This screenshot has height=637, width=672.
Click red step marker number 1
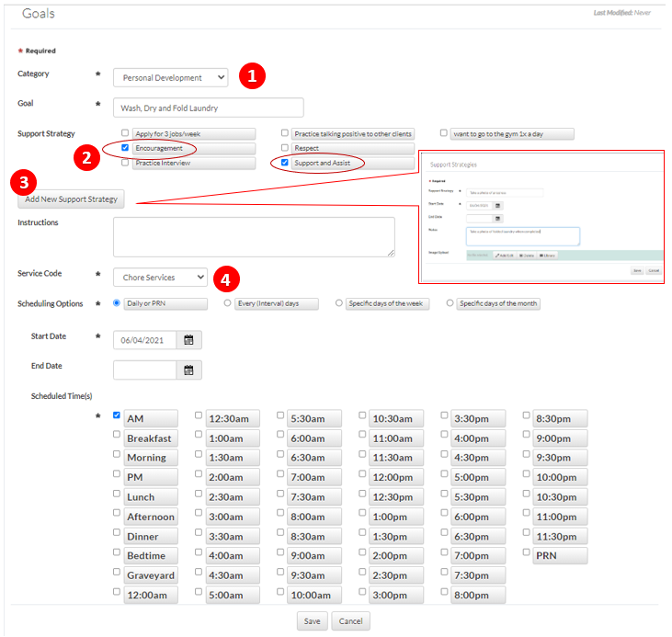[x=253, y=77]
